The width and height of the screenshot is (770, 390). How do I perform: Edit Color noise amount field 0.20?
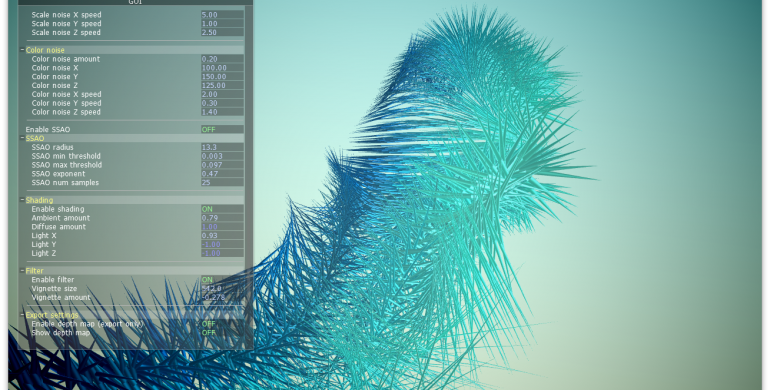coord(222,59)
